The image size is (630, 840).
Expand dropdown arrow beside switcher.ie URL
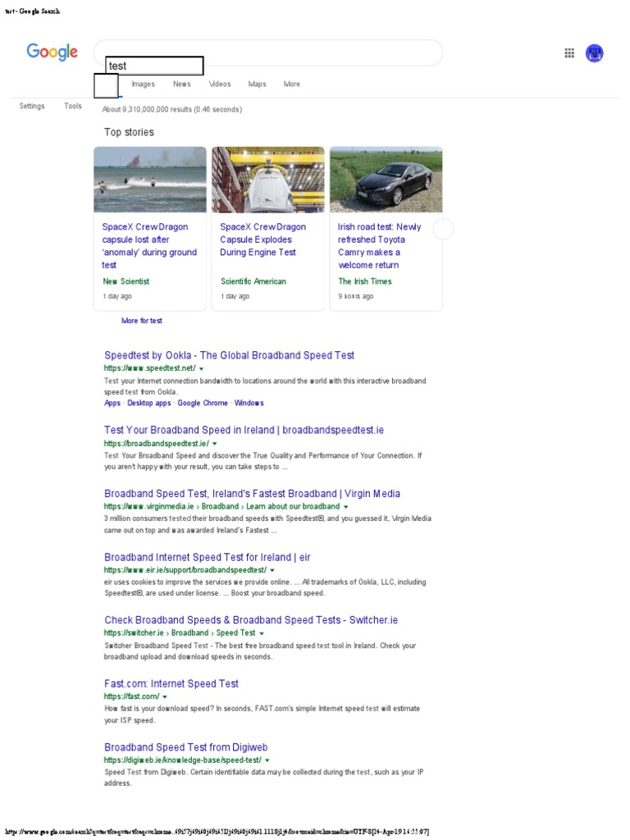(262, 633)
